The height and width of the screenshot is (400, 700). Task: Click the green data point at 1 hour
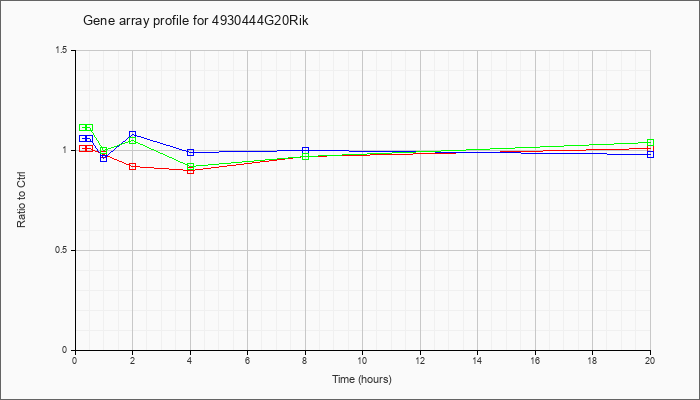[104, 151]
